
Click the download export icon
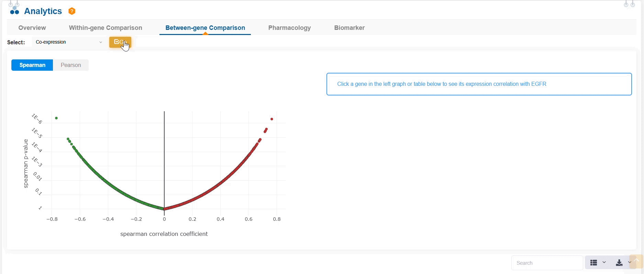[x=619, y=263]
